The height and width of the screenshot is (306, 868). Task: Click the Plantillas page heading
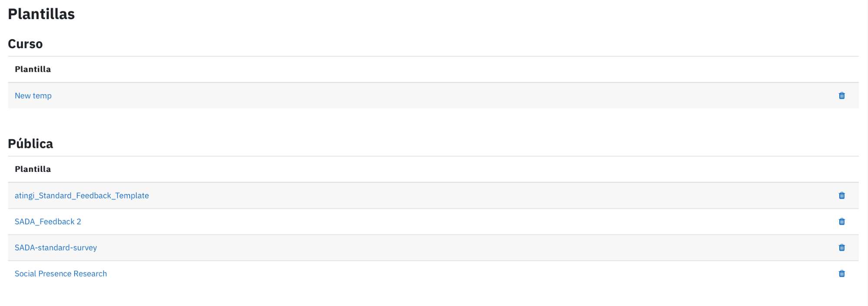click(x=41, y=14)
